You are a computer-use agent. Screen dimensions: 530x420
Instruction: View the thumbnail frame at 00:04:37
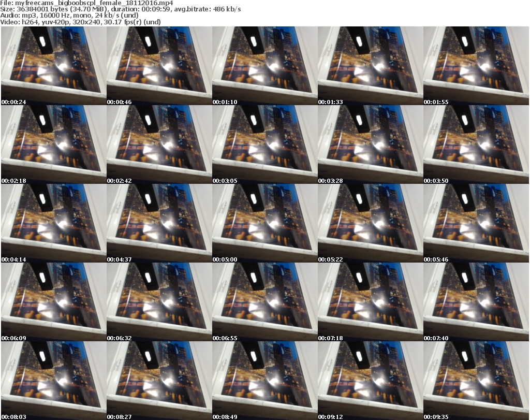click(159, 223)
